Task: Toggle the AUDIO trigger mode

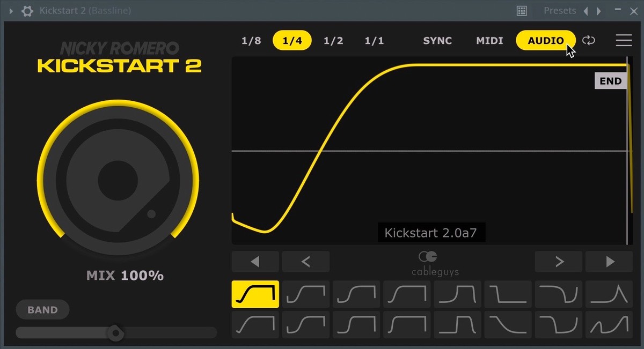Action: click(545, 41)
